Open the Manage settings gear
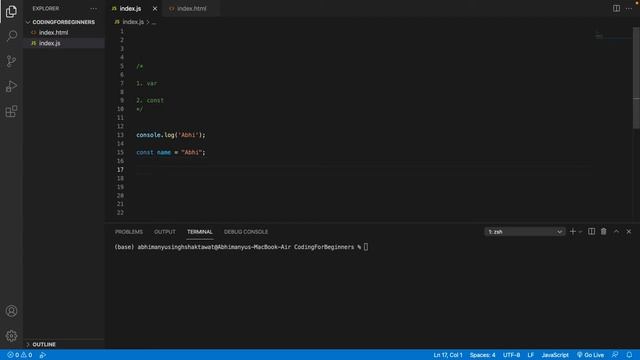 (x=11, y=336)
